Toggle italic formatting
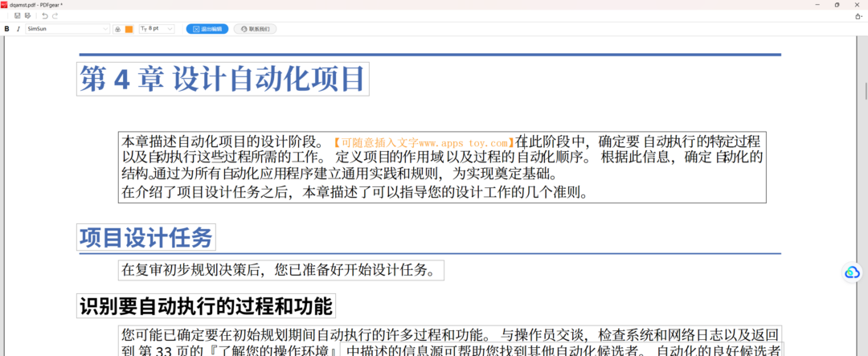The image size is (868, 356). coord(18,29)
